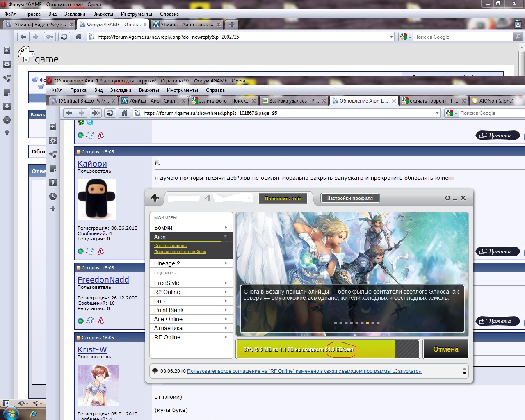Open Закладки menu in the front Opera window
The image size is (525, 420).
(x=121, y=90)
